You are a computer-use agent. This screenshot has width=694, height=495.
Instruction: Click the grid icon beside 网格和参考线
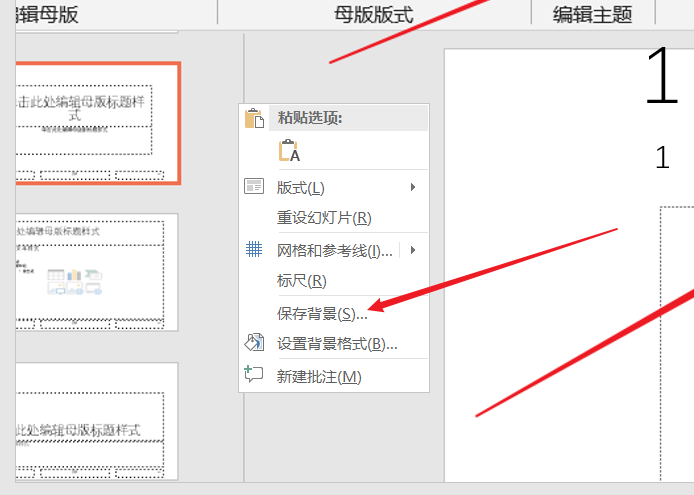254,249
